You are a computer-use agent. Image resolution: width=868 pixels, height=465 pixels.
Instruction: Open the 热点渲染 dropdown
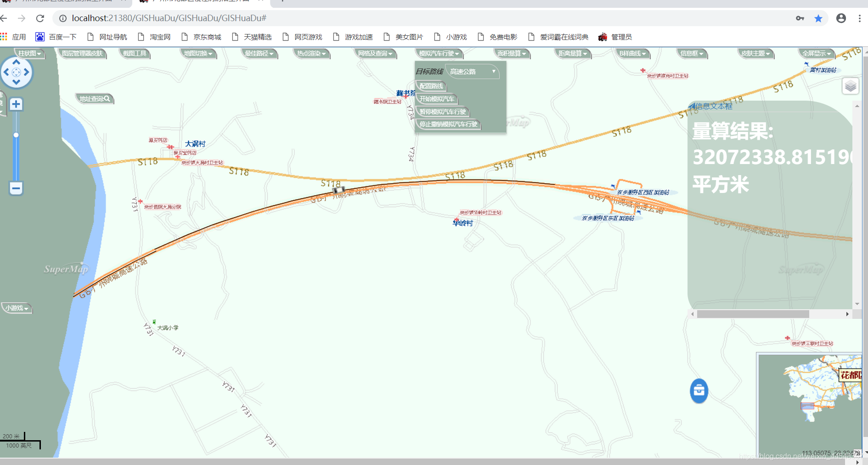click(x=311, y=54)
